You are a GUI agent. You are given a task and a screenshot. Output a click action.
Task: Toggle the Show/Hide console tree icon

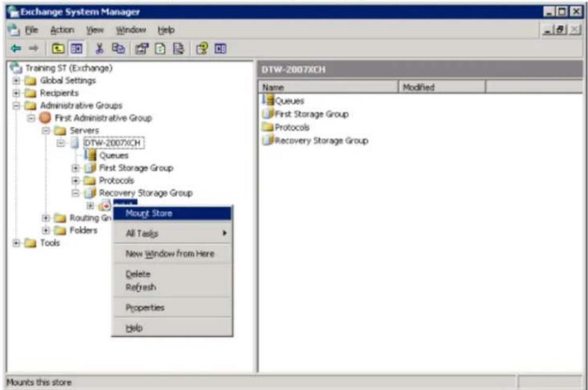(x=77, y=48)
